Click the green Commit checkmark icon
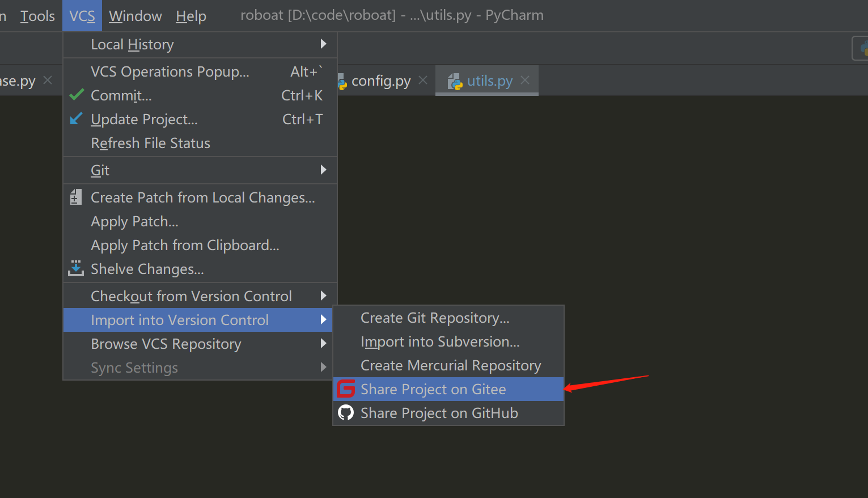This screenshot has height=498, width=868. tap(77, 95)
